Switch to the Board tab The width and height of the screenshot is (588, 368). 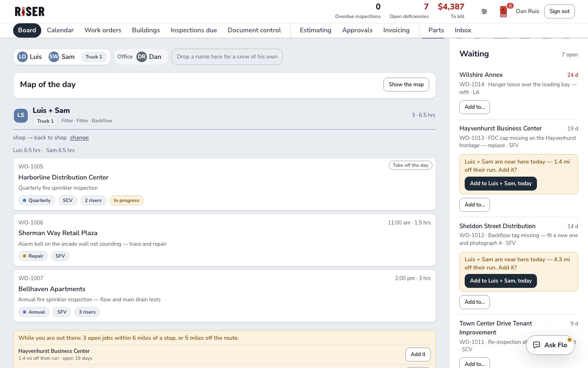point(27,30)
